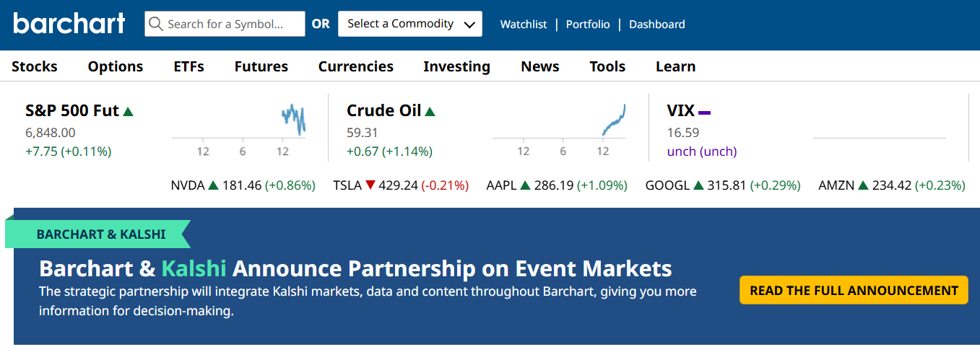
Task: Click VIX value 16.59
Action: tap(683, 133)
